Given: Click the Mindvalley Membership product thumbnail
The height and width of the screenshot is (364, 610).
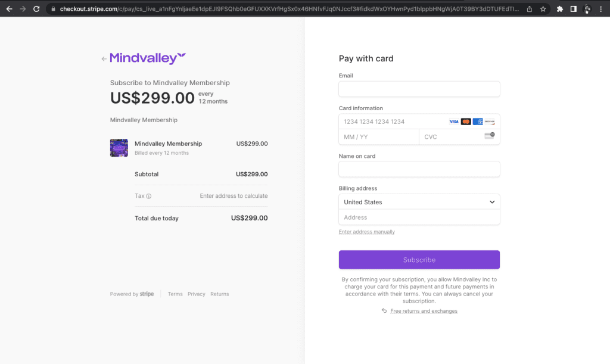Looking at the screenshot, I should tap(119, 148).
